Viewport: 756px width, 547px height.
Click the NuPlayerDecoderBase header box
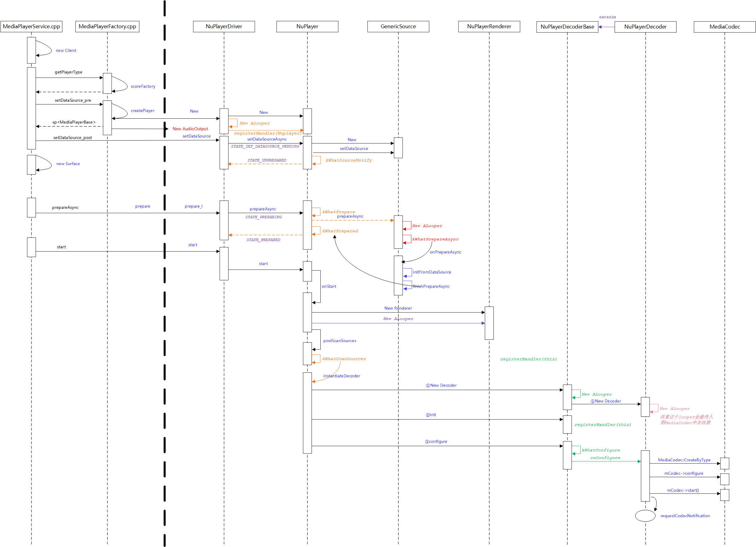coord(567,27)
